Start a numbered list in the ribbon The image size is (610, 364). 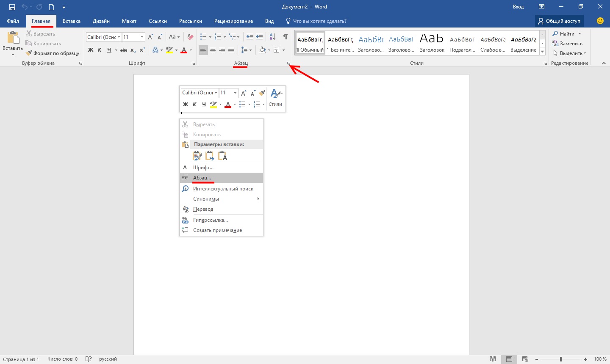pos(218,37)
